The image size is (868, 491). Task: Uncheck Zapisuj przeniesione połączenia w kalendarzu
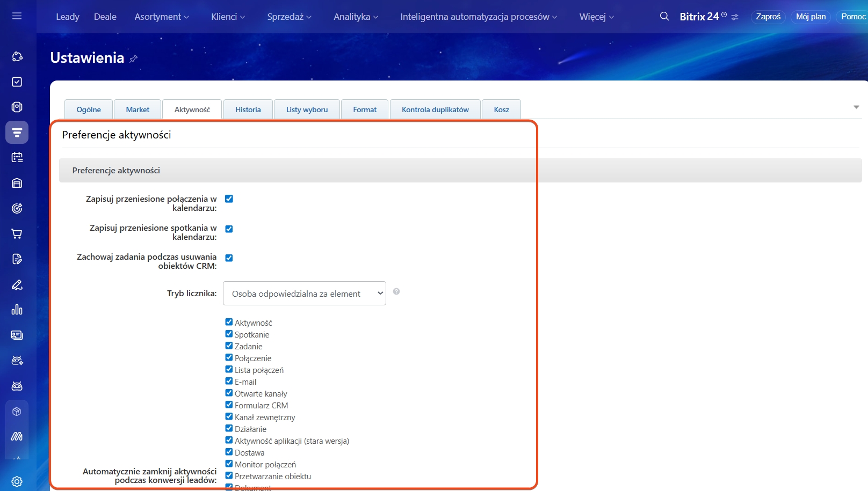[x=229, y=199]
